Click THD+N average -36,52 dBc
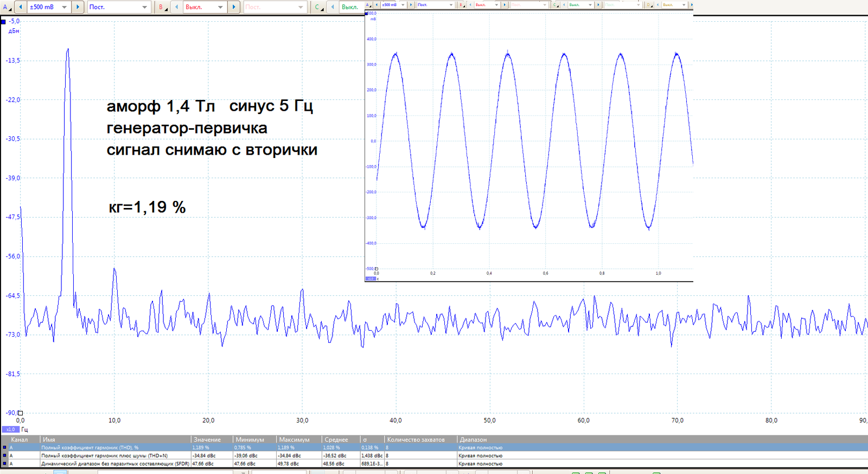This screenshot has width=868, height=474. click(341, 456)
